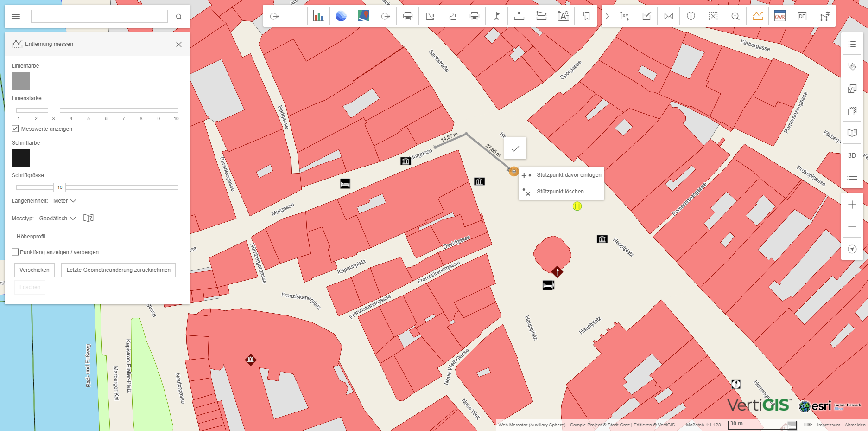Click the magnifier with dot tool
This screenshot has height=431, width=868.
(735, 16)
